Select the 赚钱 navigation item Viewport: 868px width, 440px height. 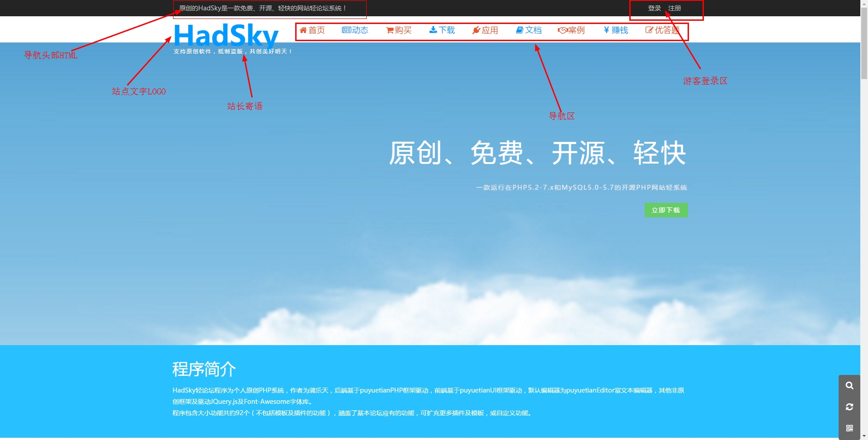click(x=616, y=30)
